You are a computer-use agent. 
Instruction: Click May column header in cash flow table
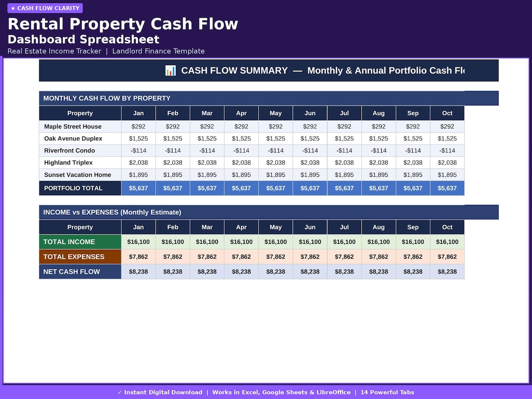tap(275, 113)
